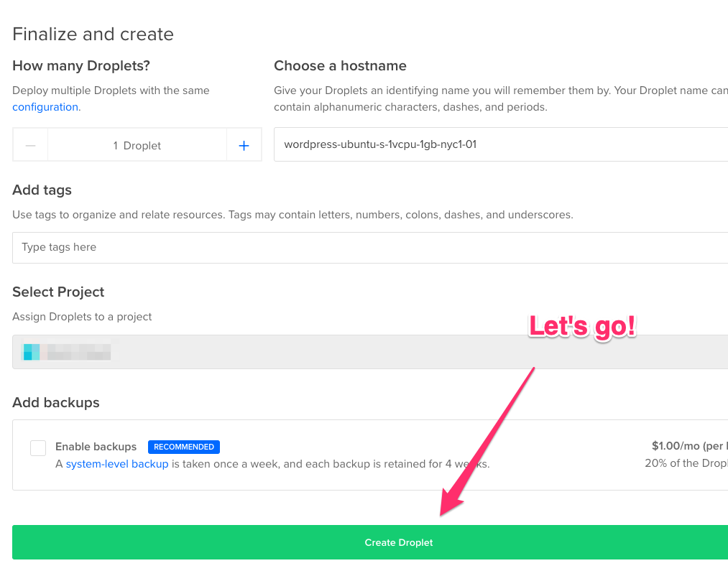Click the pixelated project avatar icon
The width and height of the screenshot is (728, 576).
(x=32, y=352)
